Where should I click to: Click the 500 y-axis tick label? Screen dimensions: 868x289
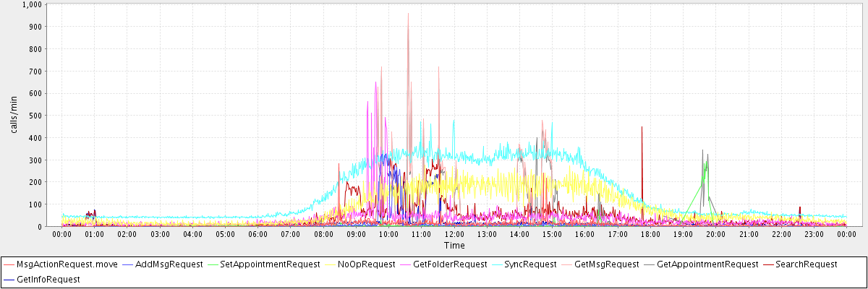36,116
